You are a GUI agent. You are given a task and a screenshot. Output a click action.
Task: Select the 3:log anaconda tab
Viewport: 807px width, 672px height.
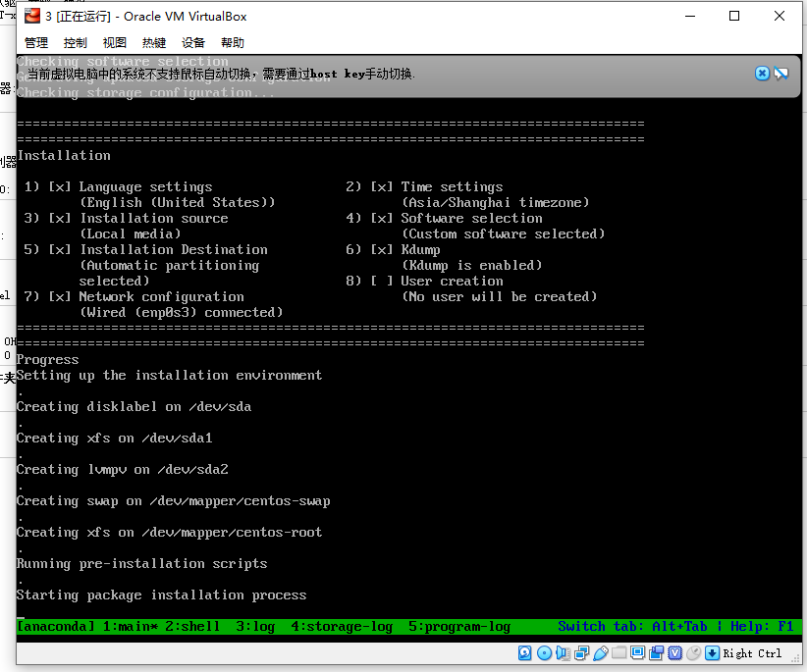point(255,626)
